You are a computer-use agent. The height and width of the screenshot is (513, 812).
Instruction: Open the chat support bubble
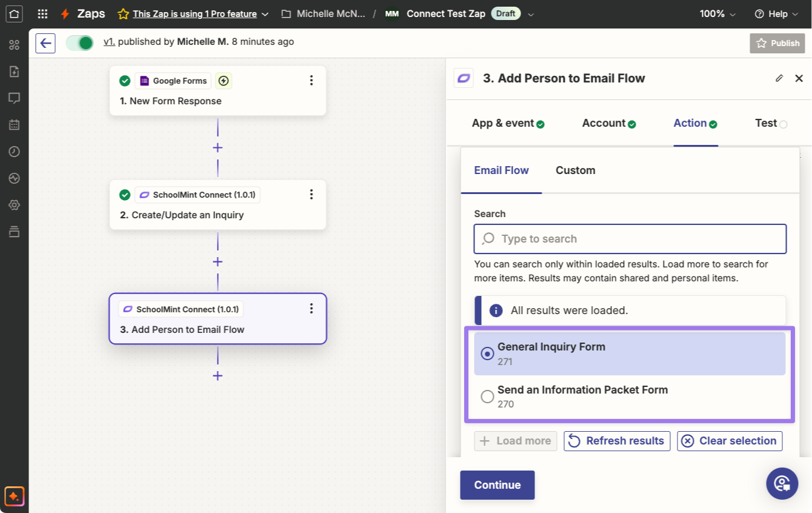(x=782, y=483)
